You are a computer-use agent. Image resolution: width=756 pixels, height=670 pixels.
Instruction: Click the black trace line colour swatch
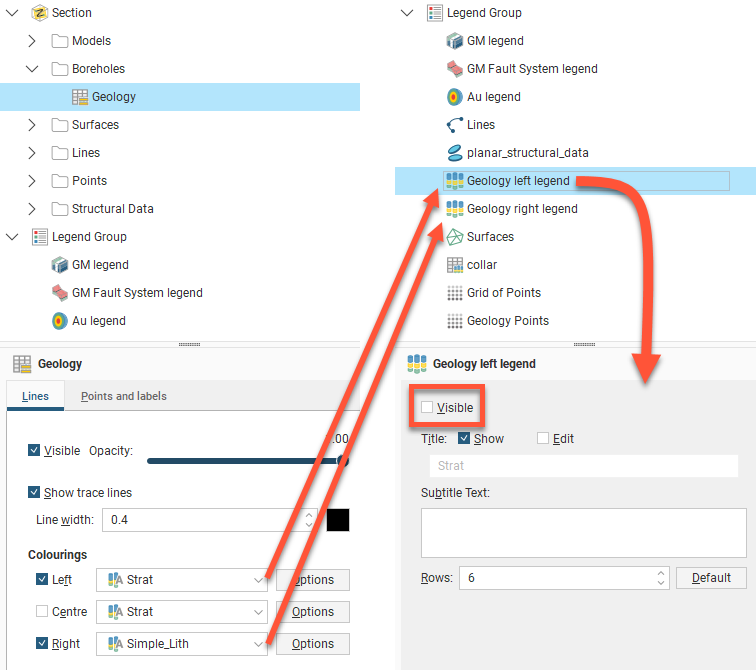[x=338, y=520]
